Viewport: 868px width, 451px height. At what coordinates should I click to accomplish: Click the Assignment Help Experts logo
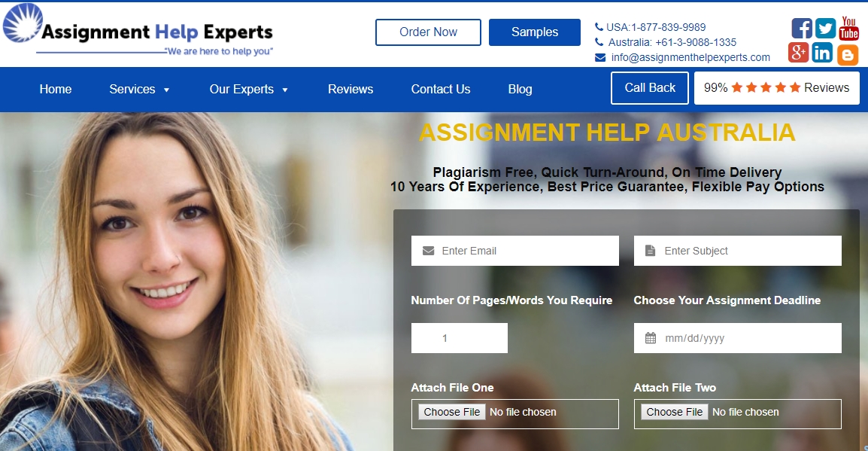coord(138,30)
